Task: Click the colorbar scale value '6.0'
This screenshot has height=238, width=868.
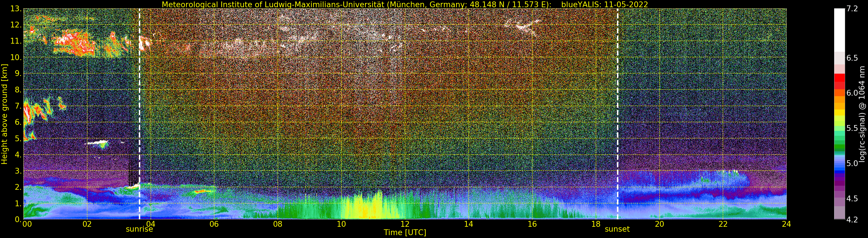Action: point(852,93)
